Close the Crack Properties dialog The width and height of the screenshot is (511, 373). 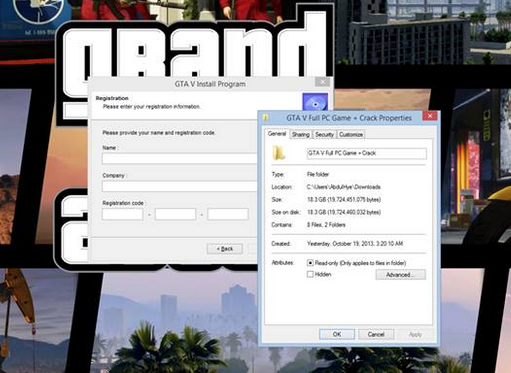pos(430,116)
